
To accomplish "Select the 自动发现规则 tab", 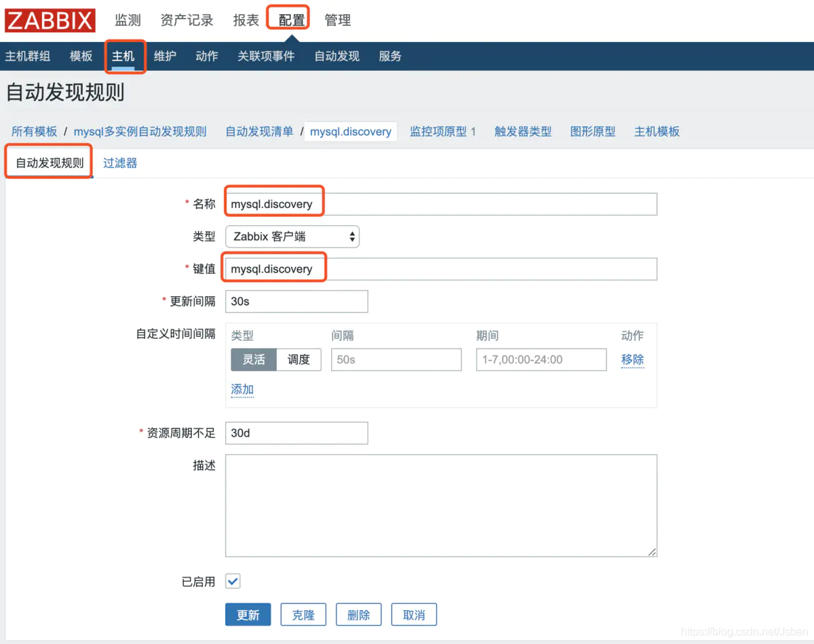I will 50,163.
